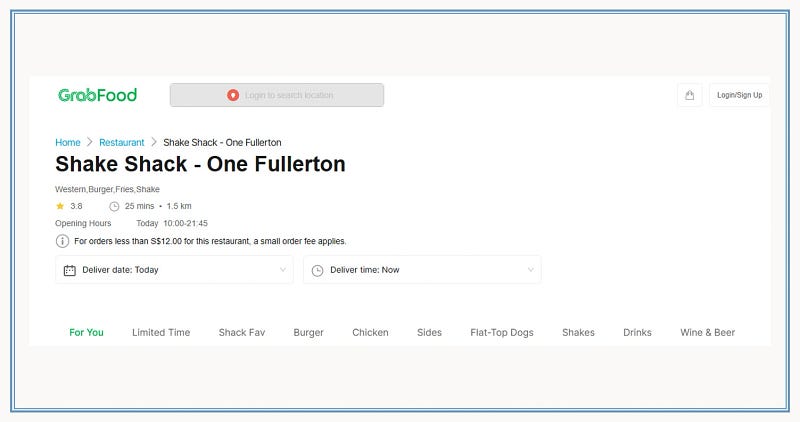Click the Login to search location field
Screen dimensions: 800x422
pyautogui.click(x=277, y=95)
